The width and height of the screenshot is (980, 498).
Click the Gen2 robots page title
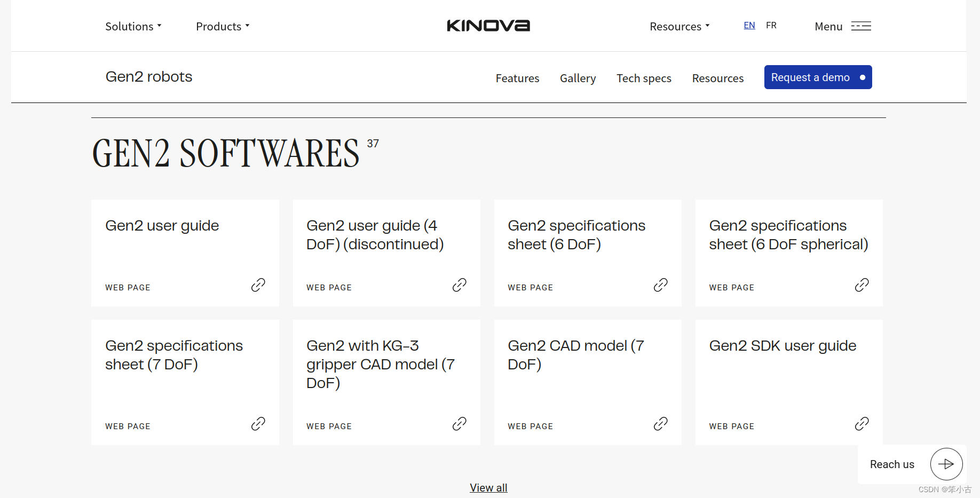coord(149,77)
